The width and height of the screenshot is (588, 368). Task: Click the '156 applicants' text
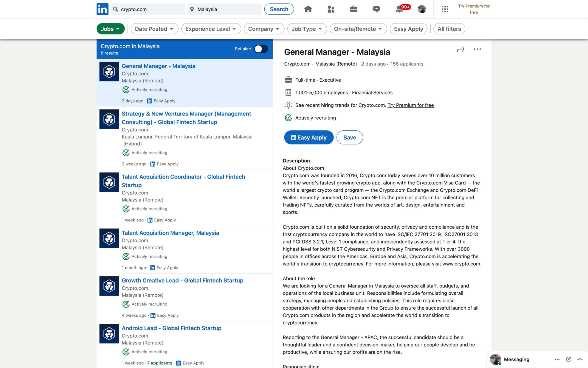(407, 64)
